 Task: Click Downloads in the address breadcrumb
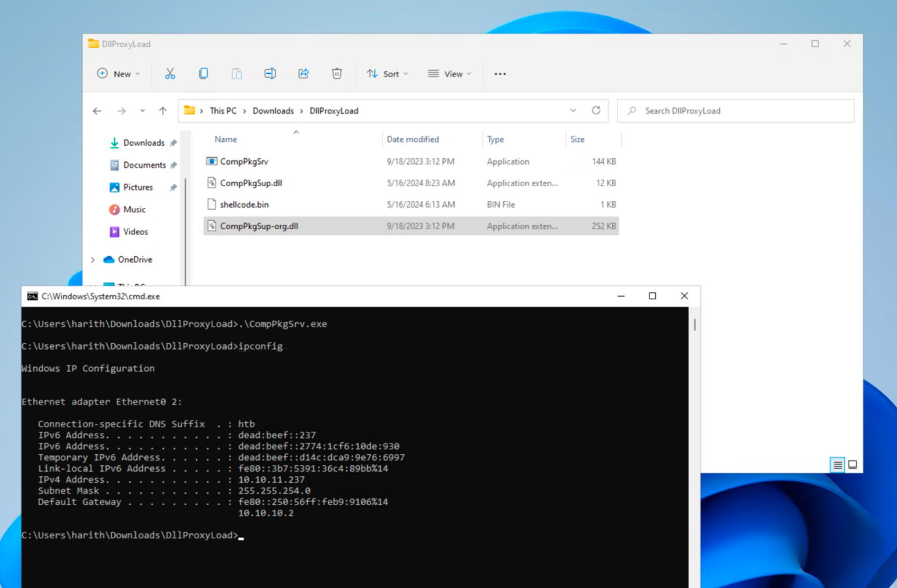[273, 111]
